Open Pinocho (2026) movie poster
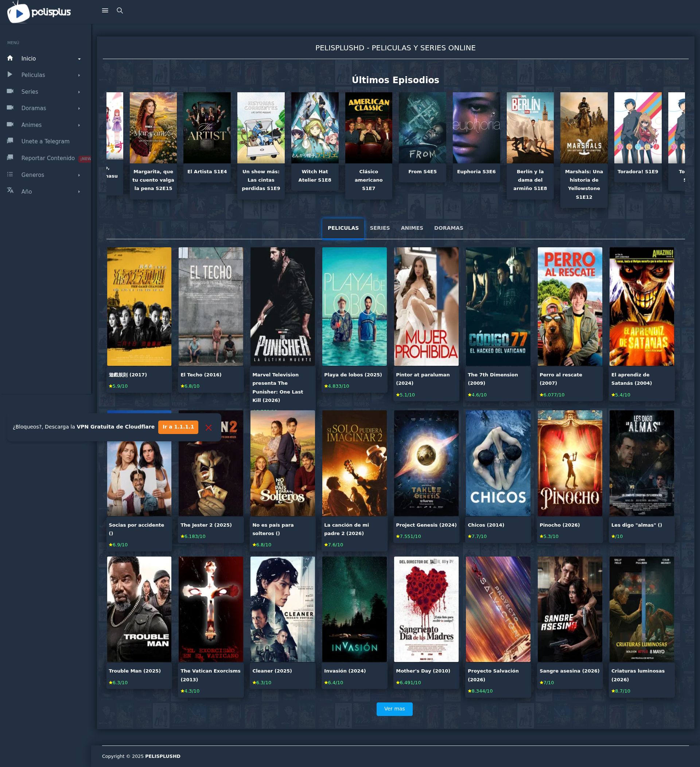Image resolution: width=700 pixels, height=767 pixels. click(570, 463)
